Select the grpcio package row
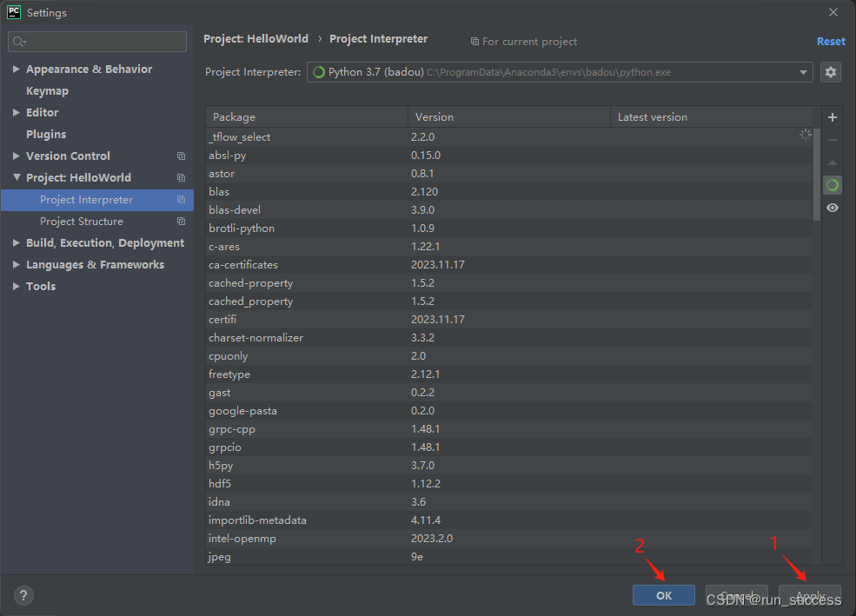This screenshot has width=856, height=616. tap(508, 447)
